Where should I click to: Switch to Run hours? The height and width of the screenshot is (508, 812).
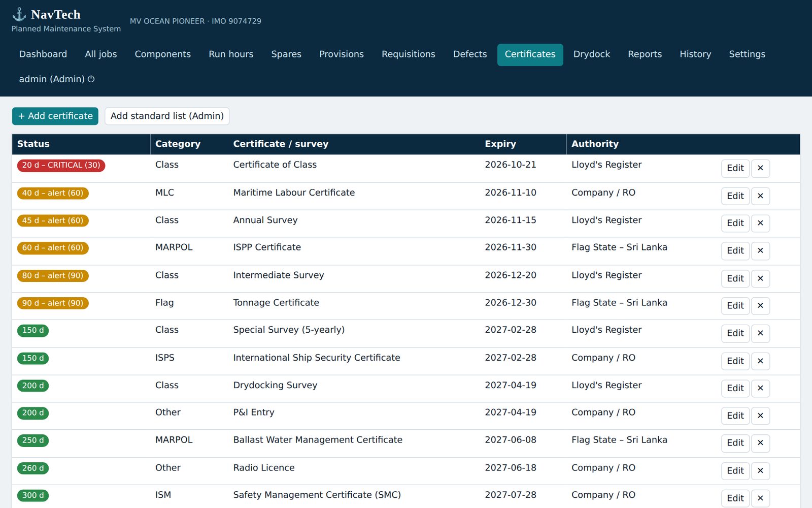click(x=231, y=54)
